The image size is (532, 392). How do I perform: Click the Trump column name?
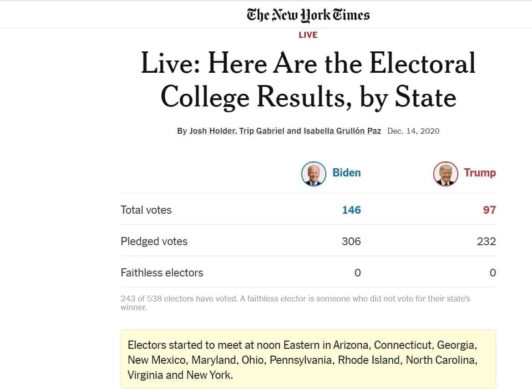pos(480,173)
